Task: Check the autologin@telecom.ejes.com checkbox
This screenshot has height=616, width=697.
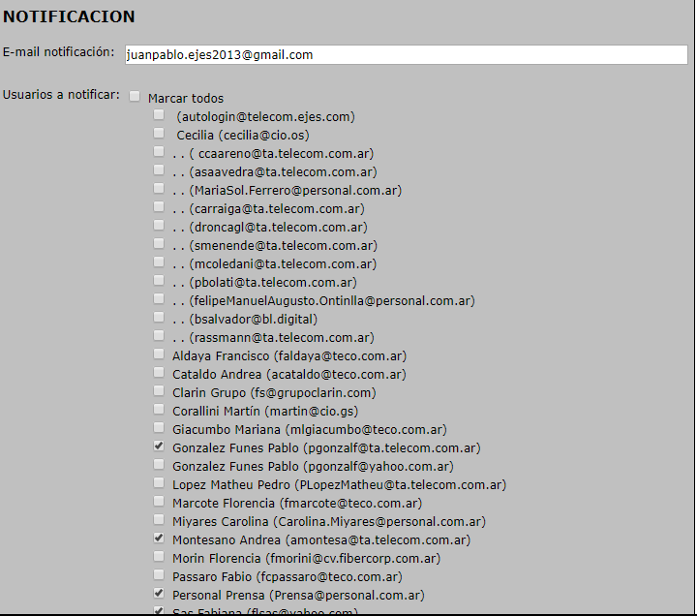Action: coord(159,116)
